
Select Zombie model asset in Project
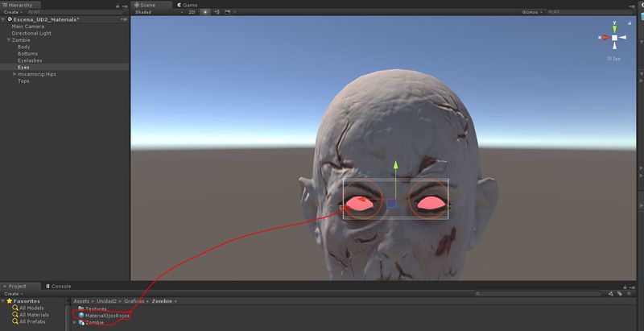point(91,322)
